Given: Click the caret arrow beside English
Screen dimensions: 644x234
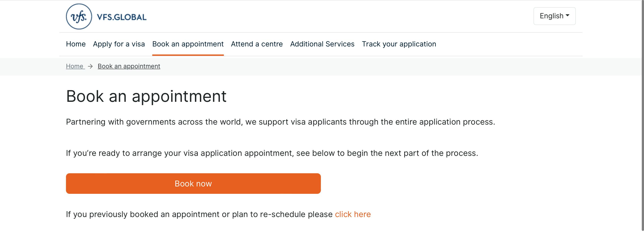Looking at the screenshot, I should tap(568, 15).
